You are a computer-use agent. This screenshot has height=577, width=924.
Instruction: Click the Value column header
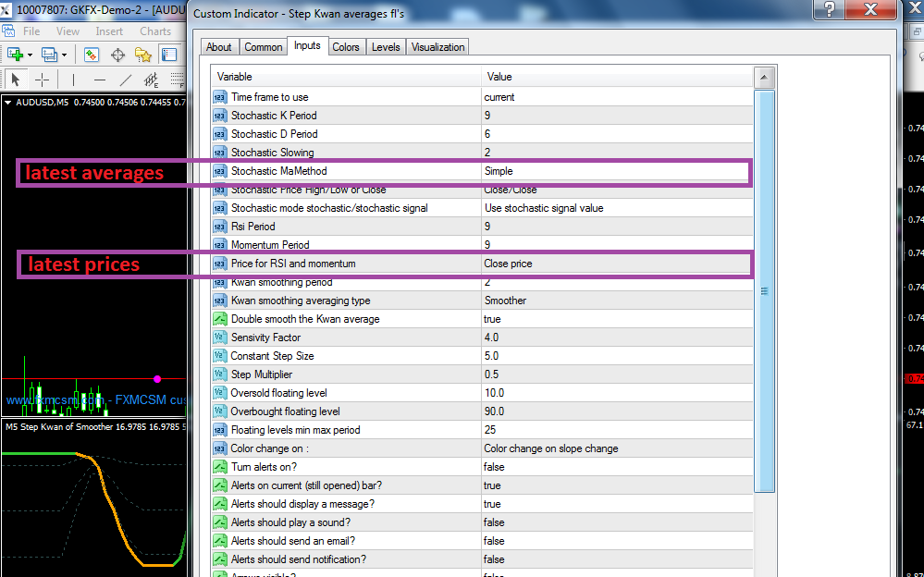coord(617,77)
